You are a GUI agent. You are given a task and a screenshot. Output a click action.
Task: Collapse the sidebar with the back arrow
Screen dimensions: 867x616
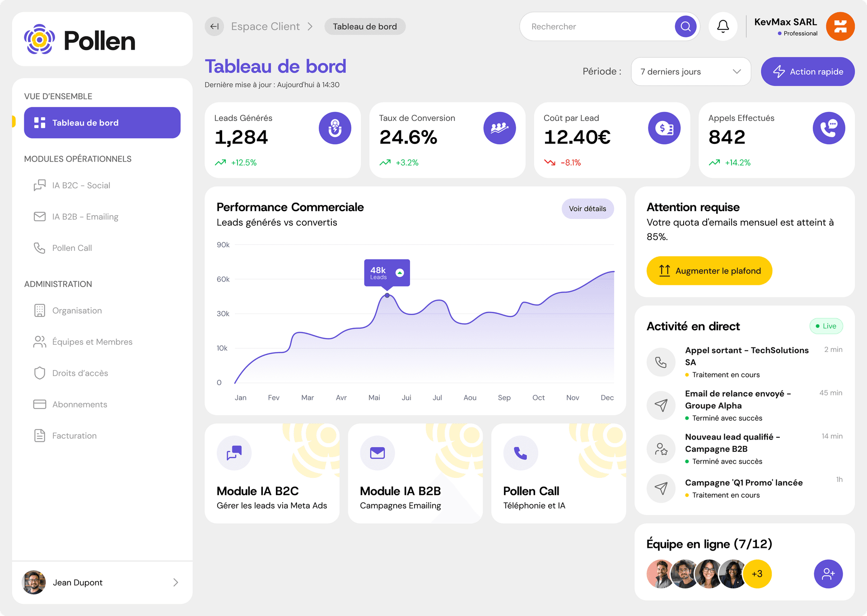214,26
